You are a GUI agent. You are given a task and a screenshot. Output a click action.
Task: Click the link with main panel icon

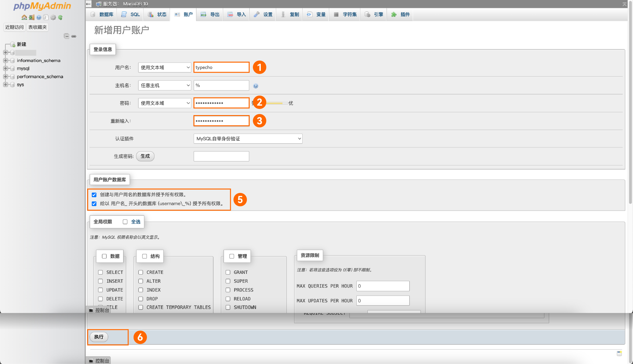tap(74, 36)
